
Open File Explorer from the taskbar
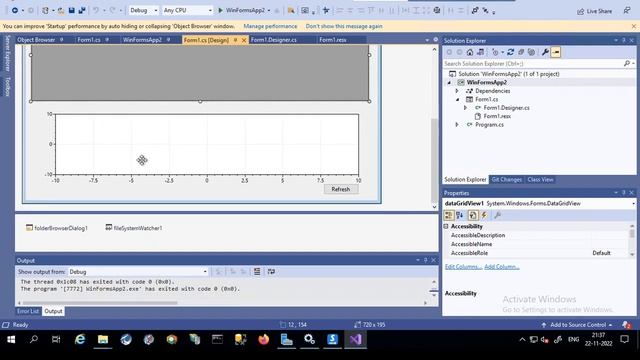click(x=103, y=340)
